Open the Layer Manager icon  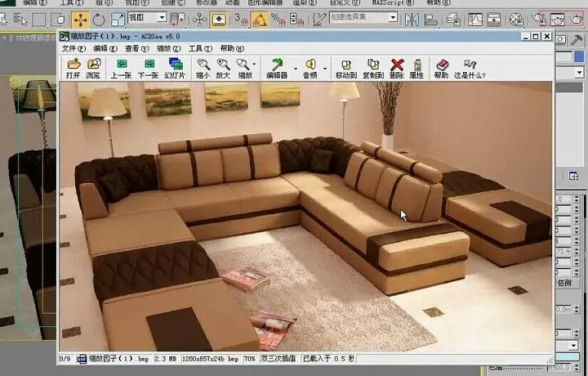tap(452, 20)
